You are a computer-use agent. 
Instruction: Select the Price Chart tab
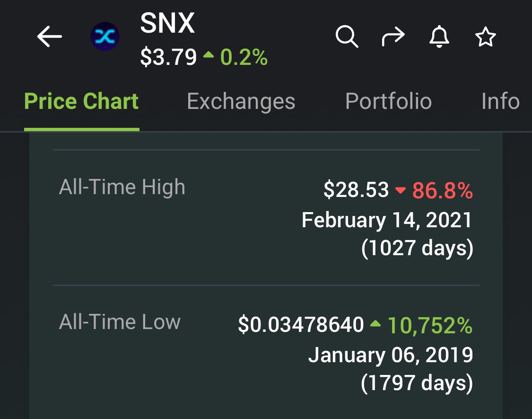pos(81,101)
